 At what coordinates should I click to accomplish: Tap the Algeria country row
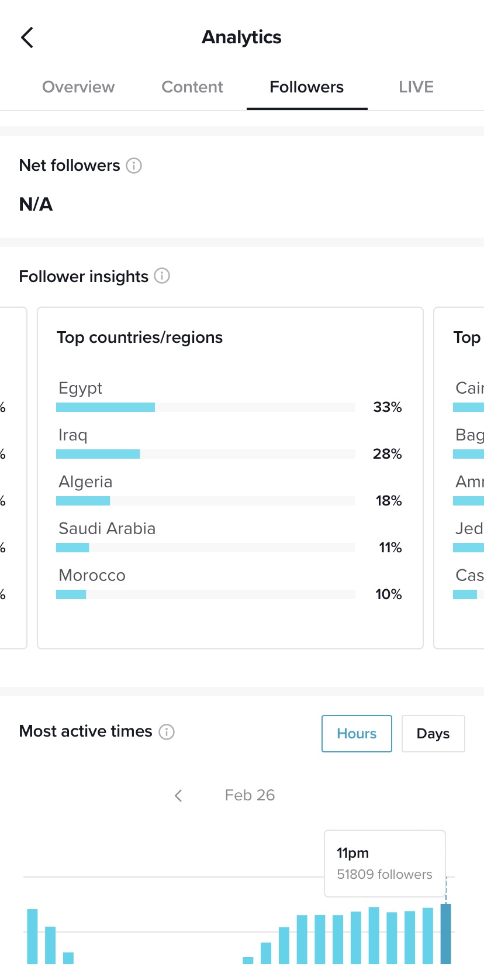coord(230,490)
